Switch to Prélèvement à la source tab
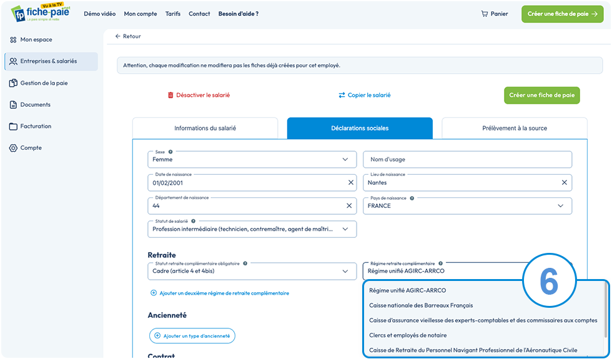The image size is (612, 364). click(x=515, y=129)
